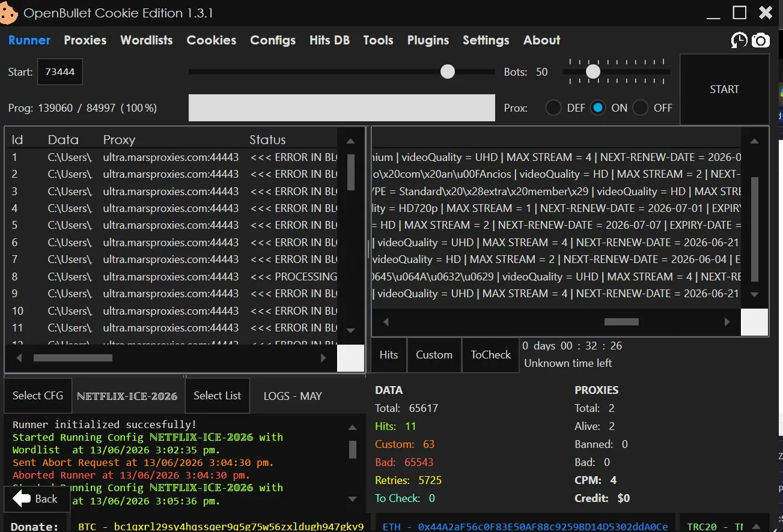This screenshot has height=532, width=783.
Task: Click left arrow of hits panel horizontal scrollbar
Action: tap(386, 322)
